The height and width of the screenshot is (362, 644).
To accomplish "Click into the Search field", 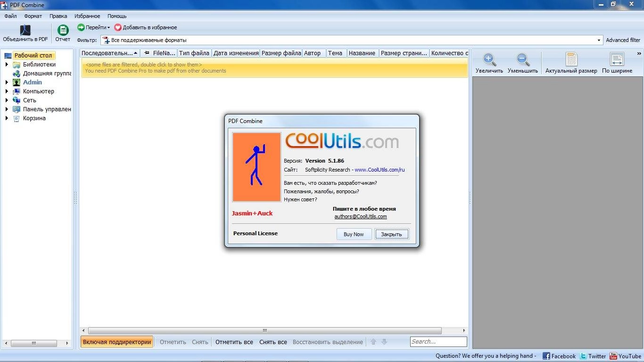I will coord(438,342).
